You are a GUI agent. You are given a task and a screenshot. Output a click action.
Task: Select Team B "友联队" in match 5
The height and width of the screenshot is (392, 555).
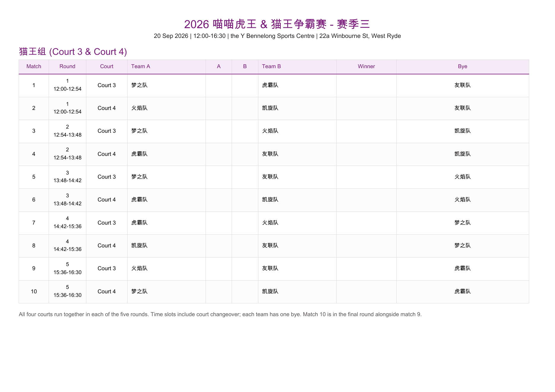click(x=270, y=177)
